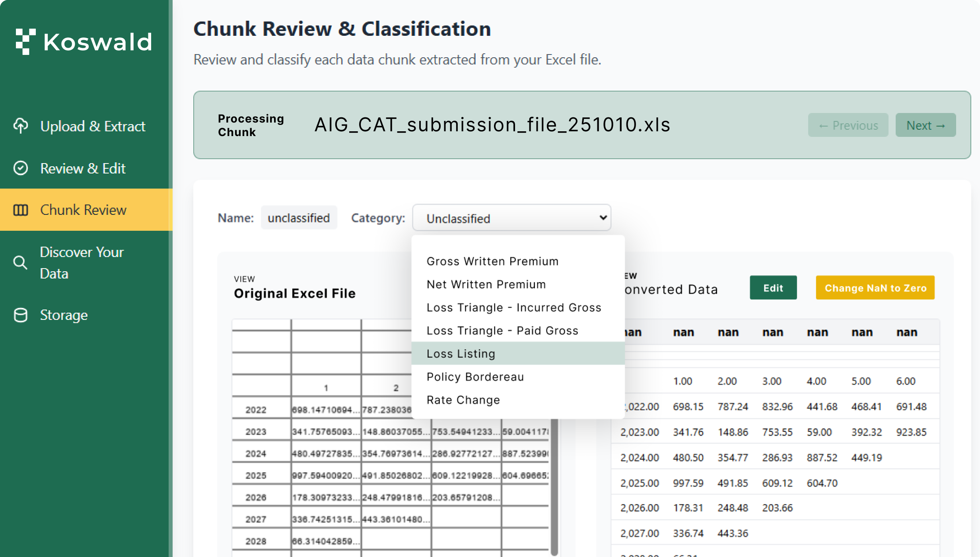The height and width of the screenshot is (557, 980).
Task: Click the Discover Your Data search icon
Action: [20, 263]
